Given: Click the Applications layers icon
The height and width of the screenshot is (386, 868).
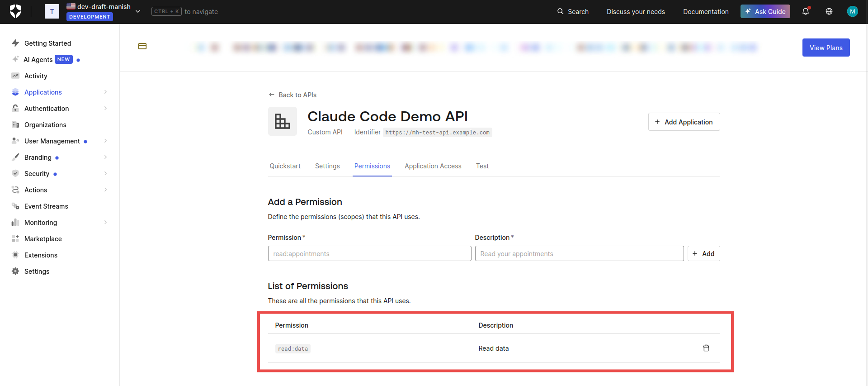Looking at the screenshot, I should 15,92.
